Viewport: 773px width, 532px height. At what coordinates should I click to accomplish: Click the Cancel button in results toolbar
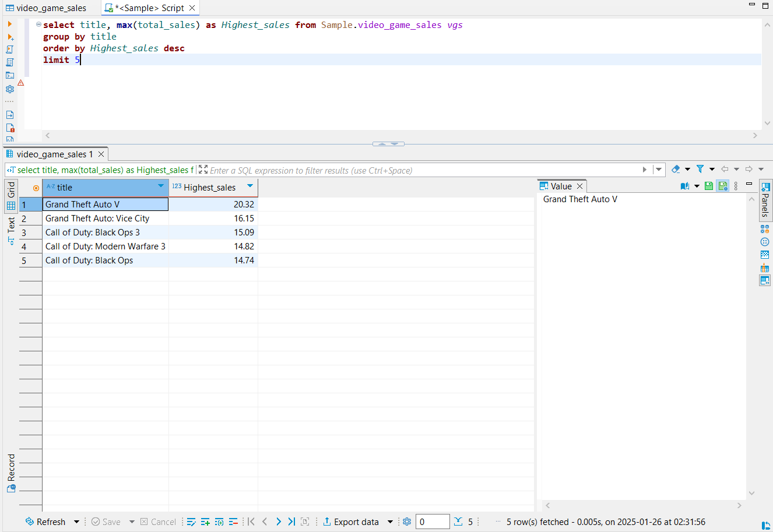click(158, 522)
